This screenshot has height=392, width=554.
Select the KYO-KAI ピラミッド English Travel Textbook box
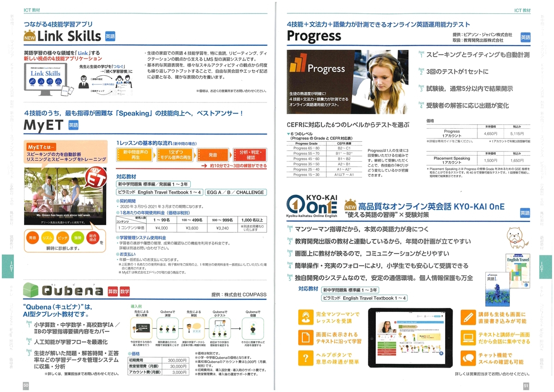pyautogui.click(x=365, y=298)
